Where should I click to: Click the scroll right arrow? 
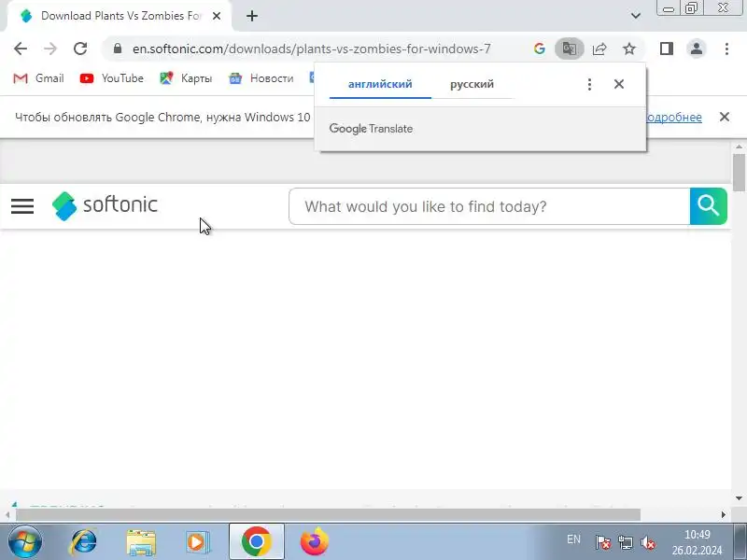724,515
